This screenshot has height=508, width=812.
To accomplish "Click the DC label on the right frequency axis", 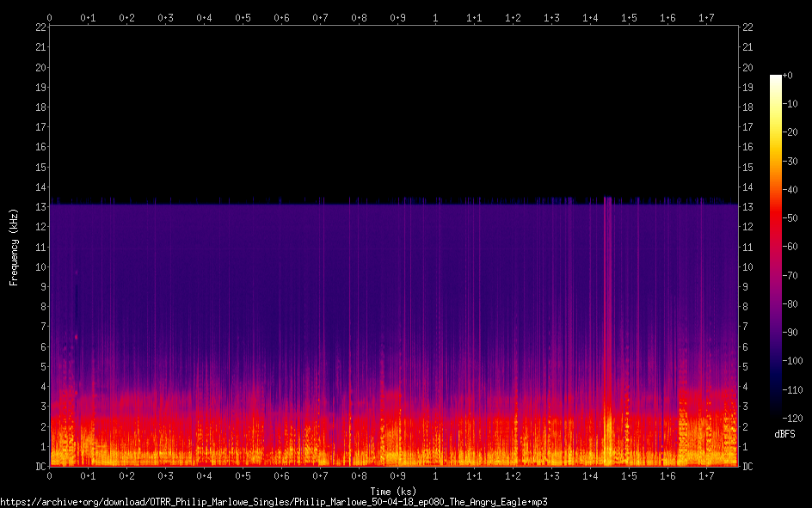I will [747, 467].
